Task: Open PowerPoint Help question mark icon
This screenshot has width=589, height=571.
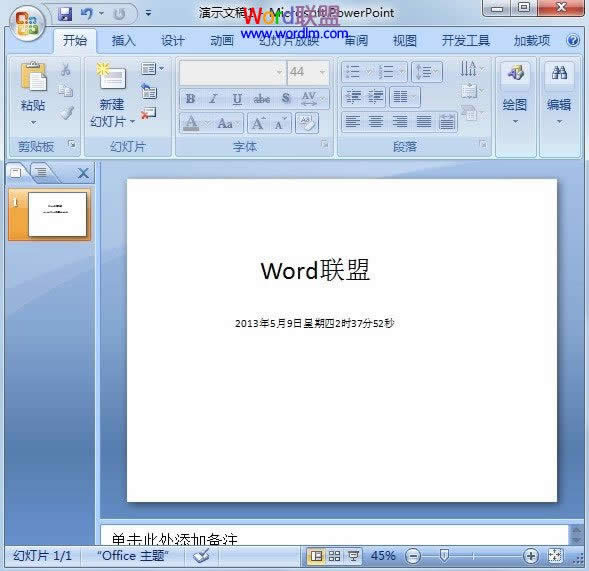Action: pyautogui.click(x=573, y=40)
